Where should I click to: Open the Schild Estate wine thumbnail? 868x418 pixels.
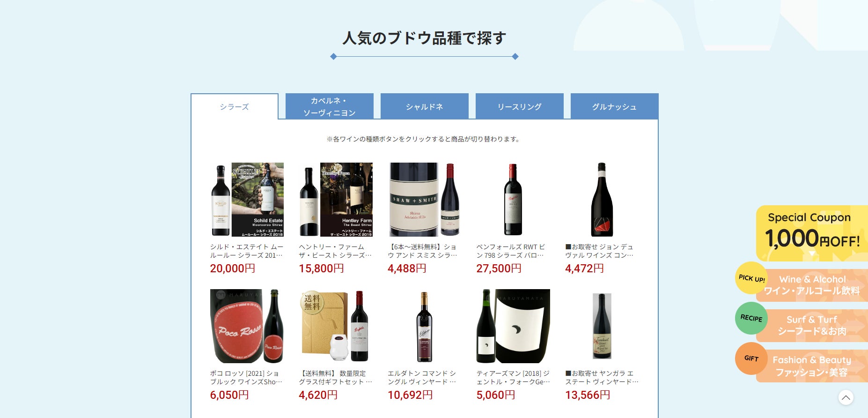click(x=247, y=200)
